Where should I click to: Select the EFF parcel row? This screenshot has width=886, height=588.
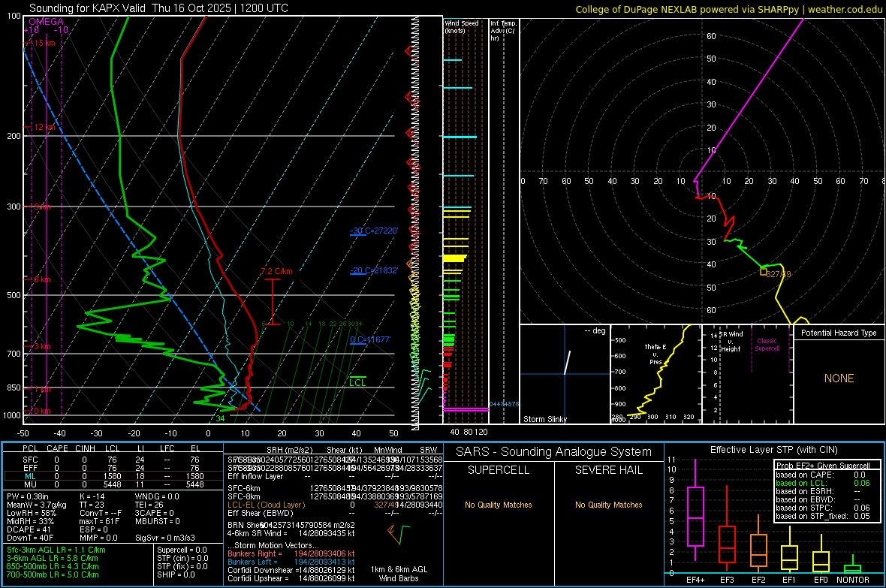click(x=113, y=468)
